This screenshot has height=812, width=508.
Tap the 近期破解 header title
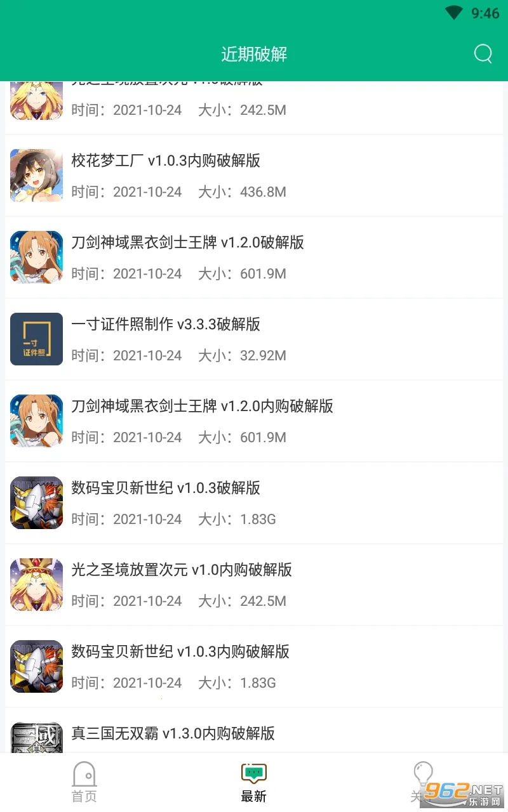[x=254, y=54]
